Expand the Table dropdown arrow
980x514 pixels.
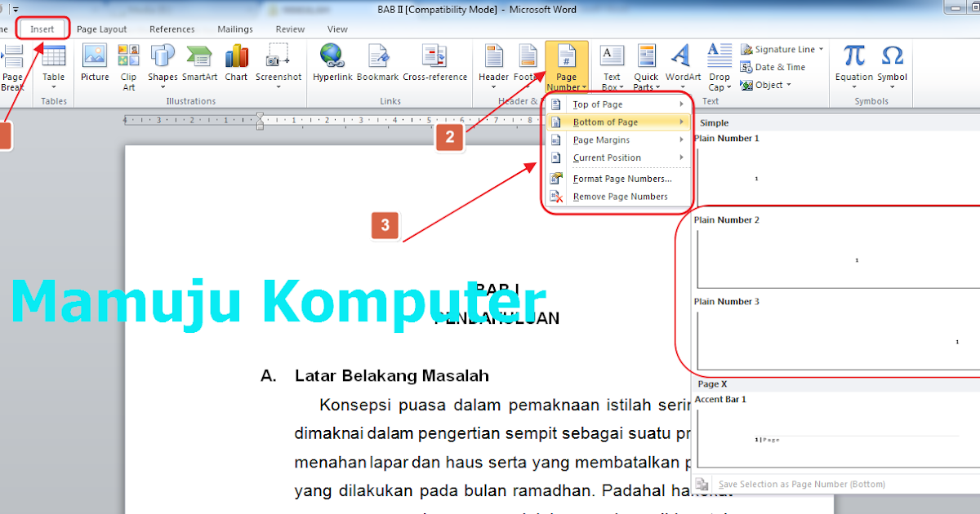click(54, 87)
